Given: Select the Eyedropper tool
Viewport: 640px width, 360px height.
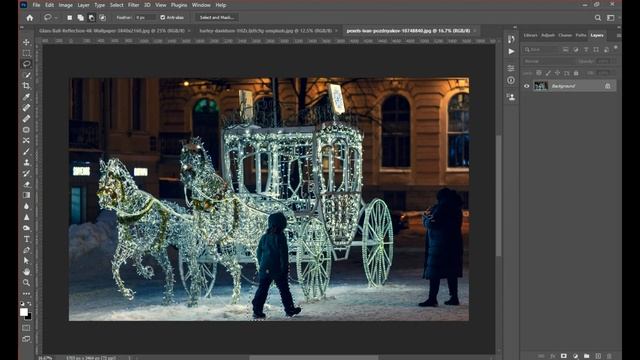Looking at the screenshot, I should click(26, 97).
